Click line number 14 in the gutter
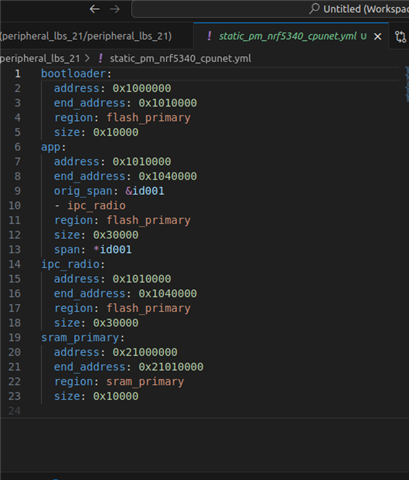This screenshot has height=480, width=409. pos(14,264)
